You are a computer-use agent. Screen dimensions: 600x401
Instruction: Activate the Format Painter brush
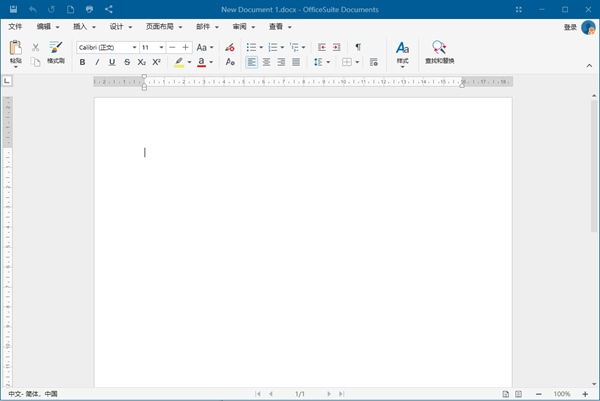pyautogui.click(x=56, y=52)
